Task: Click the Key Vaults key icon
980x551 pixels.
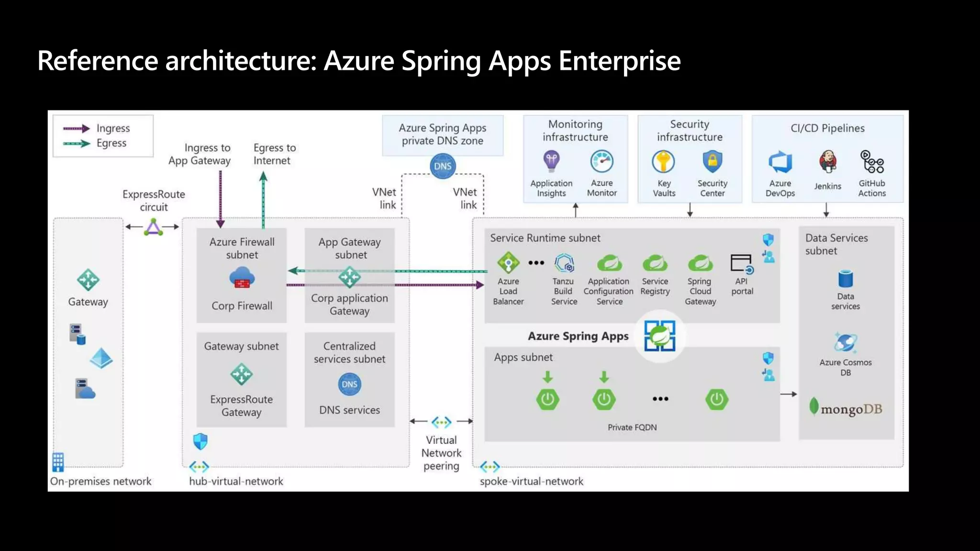Action: pyautogui.click(x=663, y=162)
